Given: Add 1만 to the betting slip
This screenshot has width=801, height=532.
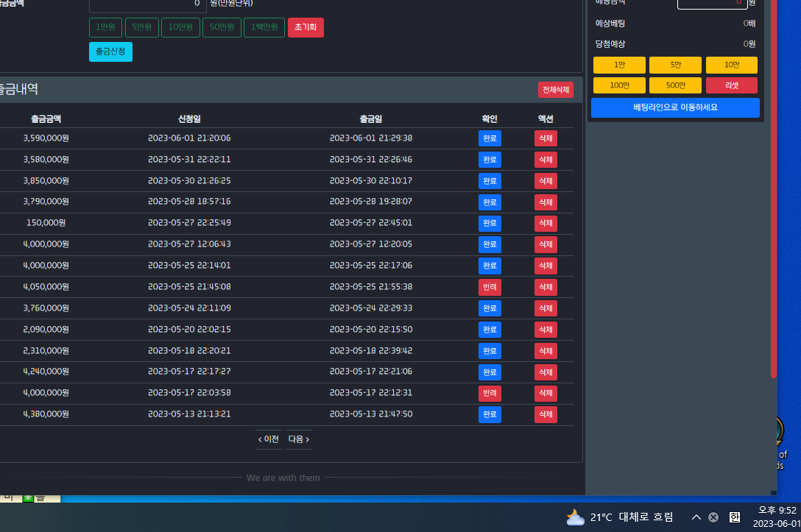Looking at the screenshot, I should click(x=620, y=65).
